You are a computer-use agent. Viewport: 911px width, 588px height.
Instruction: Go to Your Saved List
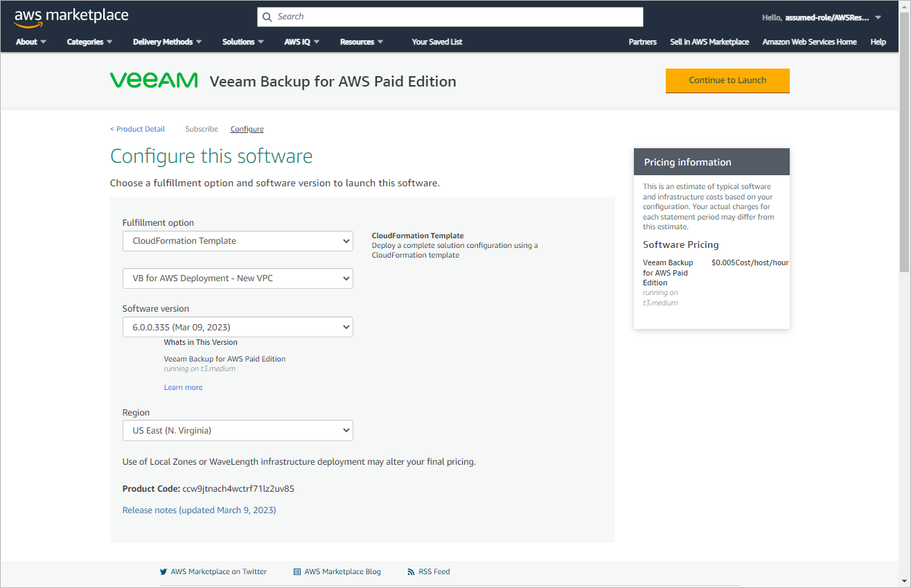tap(436, 42)
